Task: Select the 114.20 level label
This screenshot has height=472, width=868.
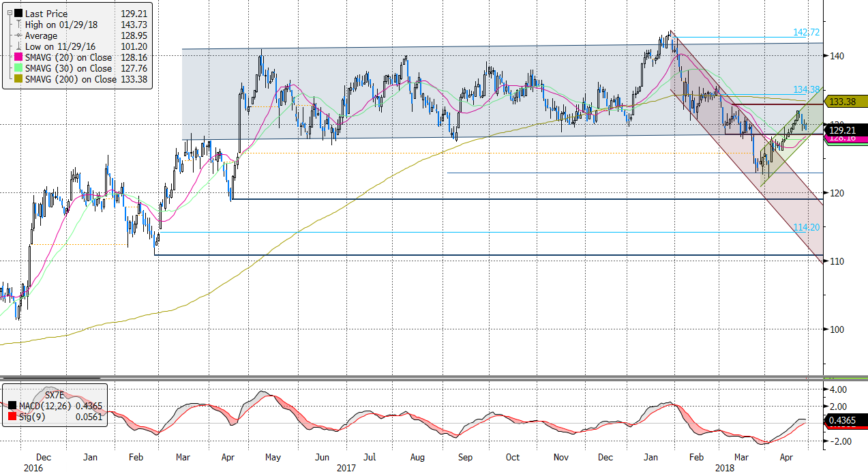Action: coord(807,227)
